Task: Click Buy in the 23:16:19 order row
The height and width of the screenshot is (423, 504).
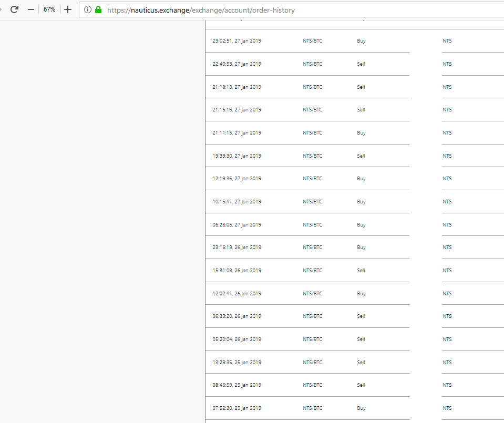Action: (361, 247)
